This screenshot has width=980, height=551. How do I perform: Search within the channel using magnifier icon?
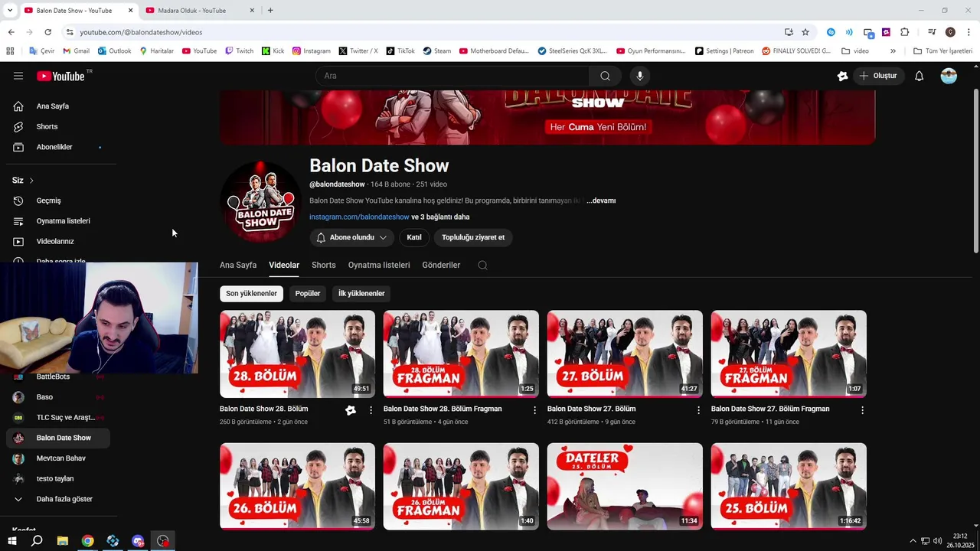point(482,266)
